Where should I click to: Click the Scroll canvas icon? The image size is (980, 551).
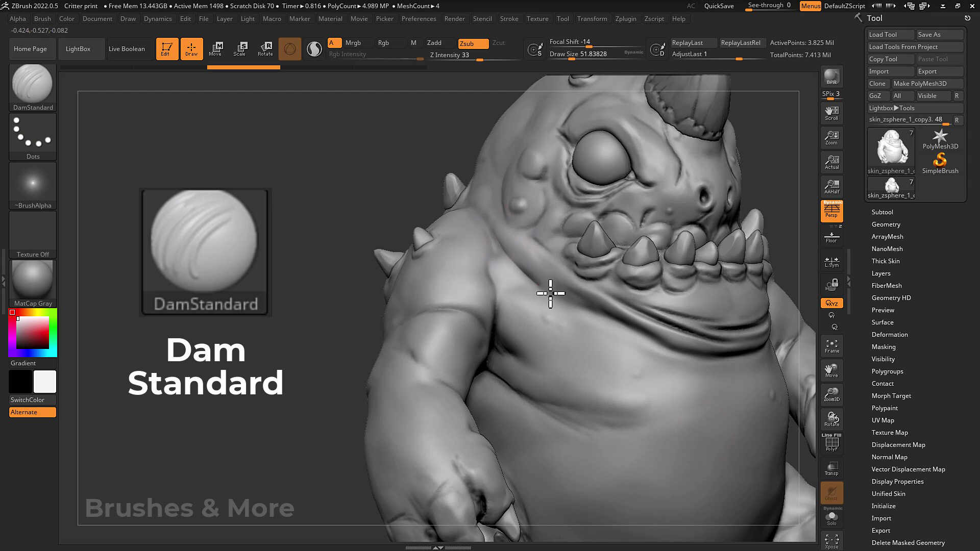click(831, 113)
